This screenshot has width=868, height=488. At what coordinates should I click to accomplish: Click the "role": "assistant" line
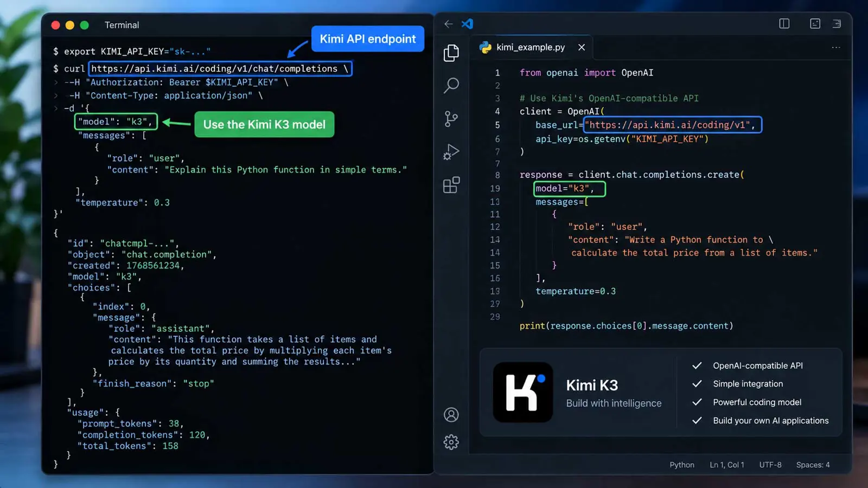tap(161, 328)
